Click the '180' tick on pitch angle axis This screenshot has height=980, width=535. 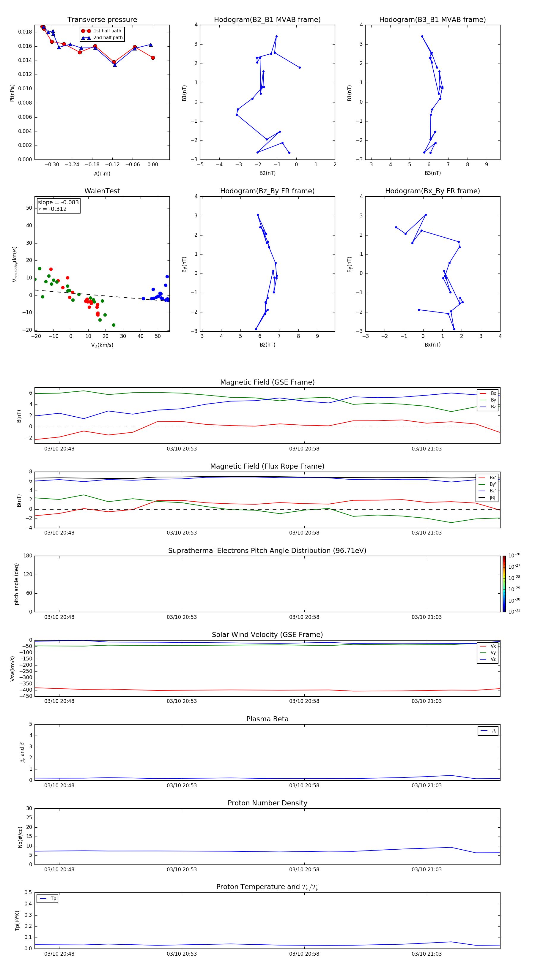pyautogui.click(x=28, y=556)
